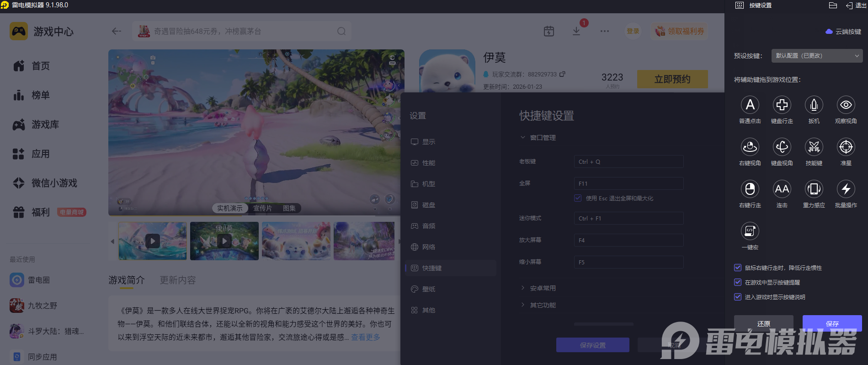Toggle 鼠标右键行走时,降低行走惯性 checkbox

click(x=738, y=268)
